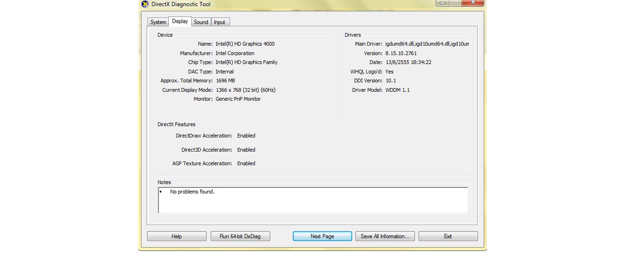Switch to the System tab
644x258 pixels.
click(x=158, y=22)
